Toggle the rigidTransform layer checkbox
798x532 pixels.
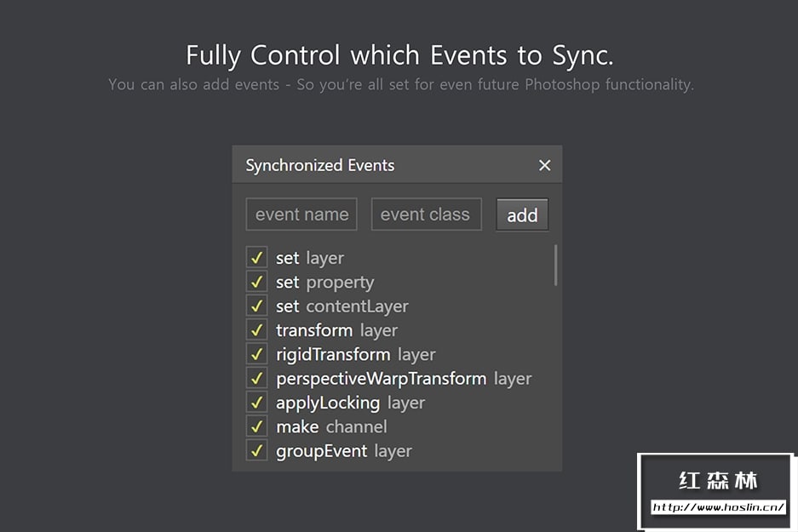click(x=256, y=354)
